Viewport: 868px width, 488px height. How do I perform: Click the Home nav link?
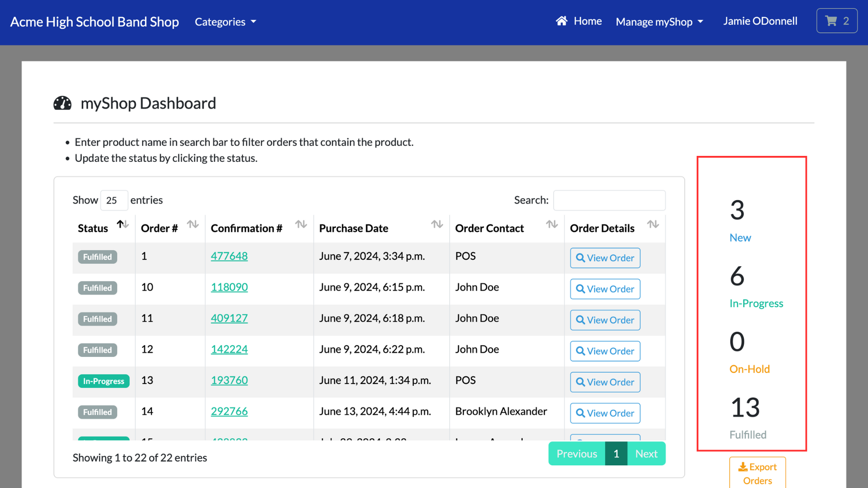(579, 21)
